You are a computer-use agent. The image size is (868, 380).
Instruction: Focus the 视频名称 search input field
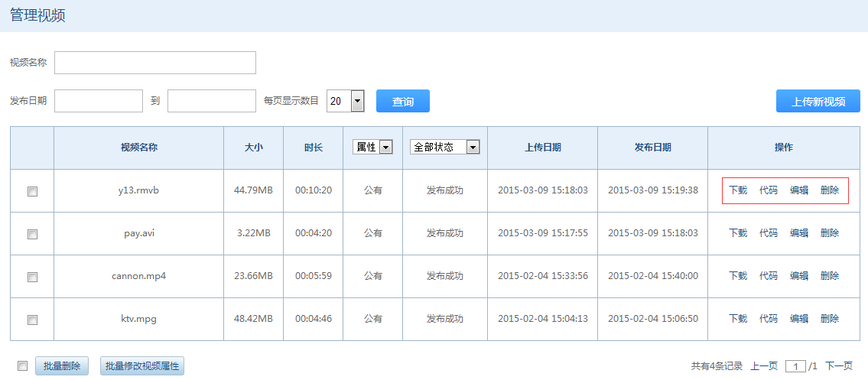click(155, 63)
